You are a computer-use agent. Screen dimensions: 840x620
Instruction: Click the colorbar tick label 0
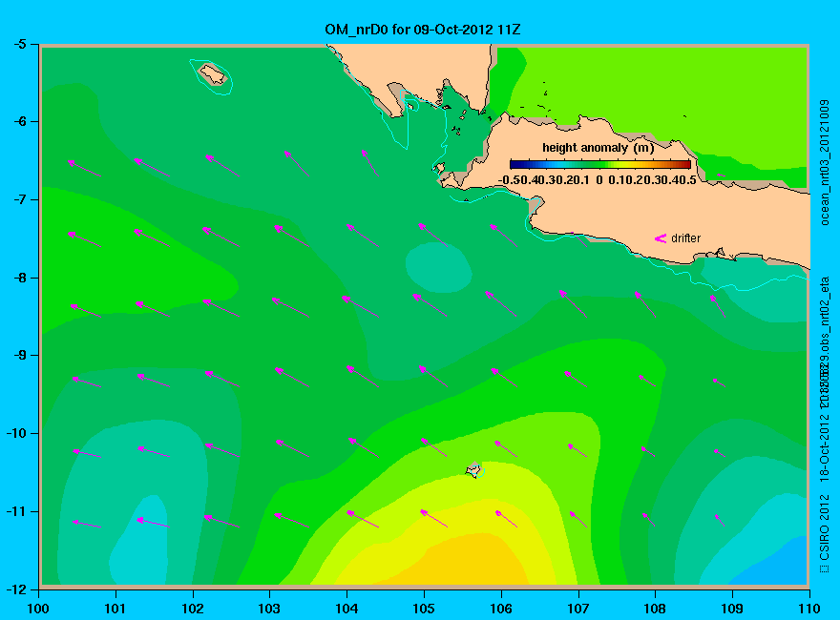[x=598, y=180]
